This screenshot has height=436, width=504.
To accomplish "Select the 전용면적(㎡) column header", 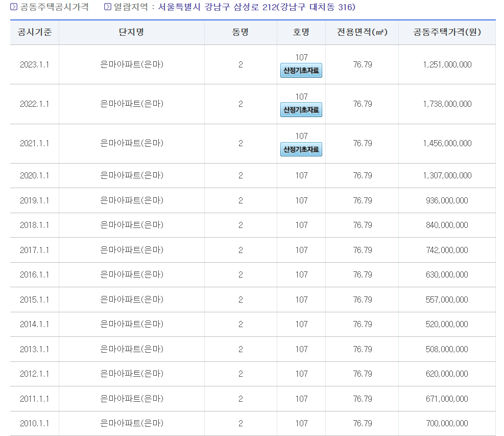I will [x=362, y=32].
